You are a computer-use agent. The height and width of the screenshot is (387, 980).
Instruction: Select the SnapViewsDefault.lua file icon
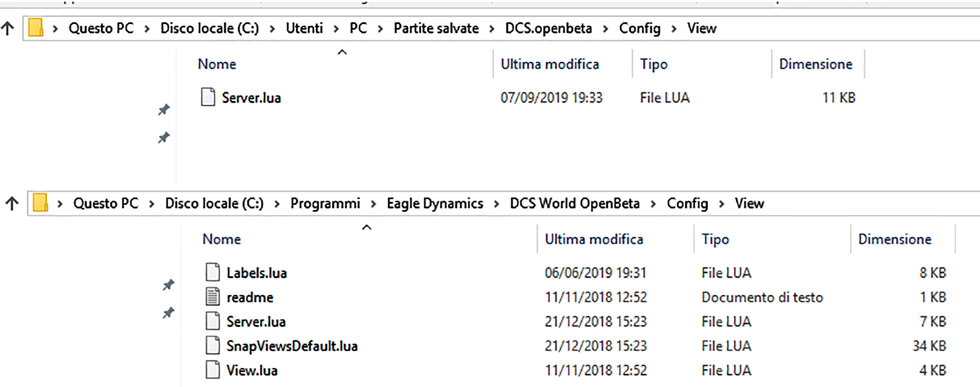click(212, 345)
